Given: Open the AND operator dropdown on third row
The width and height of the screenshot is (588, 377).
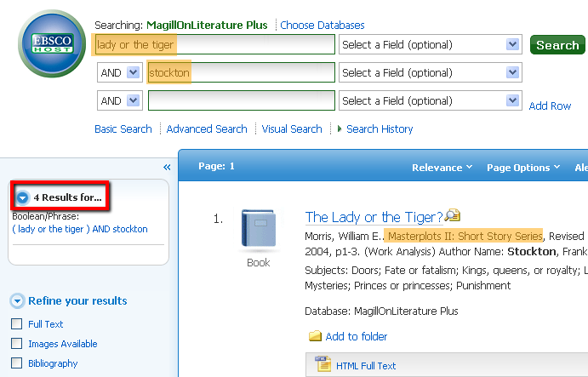Looking at the screenshot, I should click(x=133, y=100).
